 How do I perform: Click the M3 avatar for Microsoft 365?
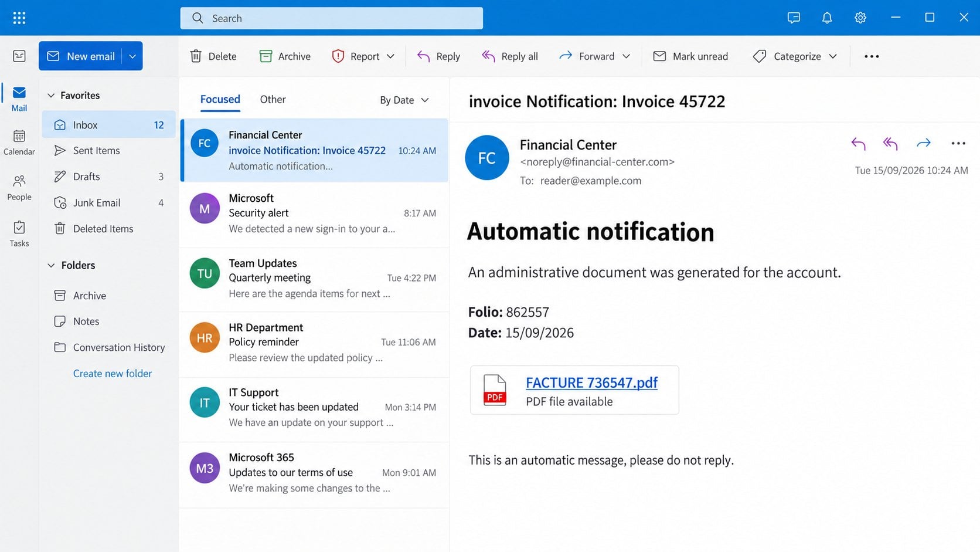205,468
